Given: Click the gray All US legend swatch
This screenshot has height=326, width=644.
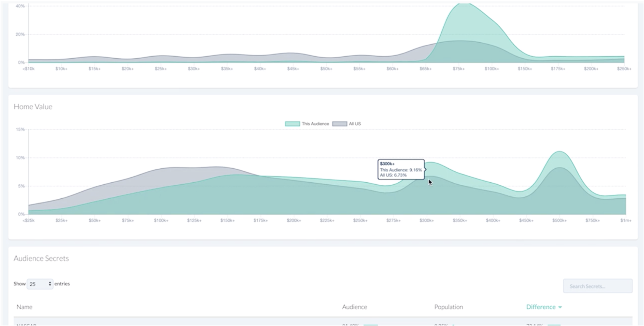Looking at the screenshot, I should point(339,124).
